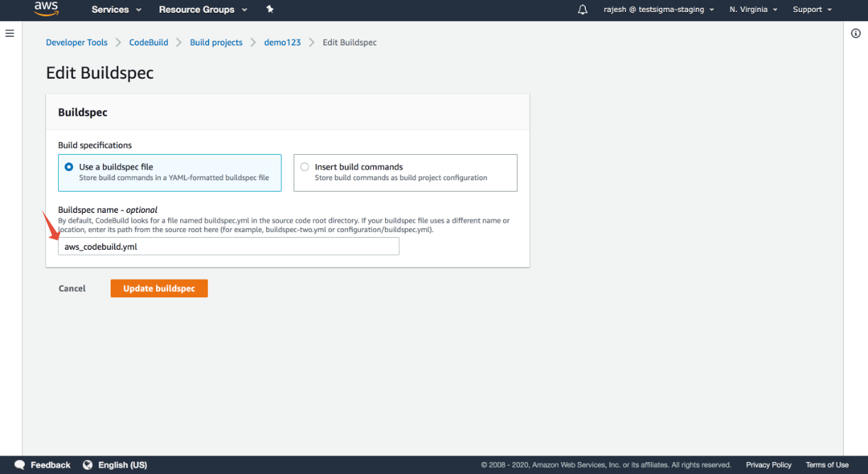The height and width of the screenshot is (474, 868).
Task: Choose Insert build commands instead
Action: pos(304,166)
